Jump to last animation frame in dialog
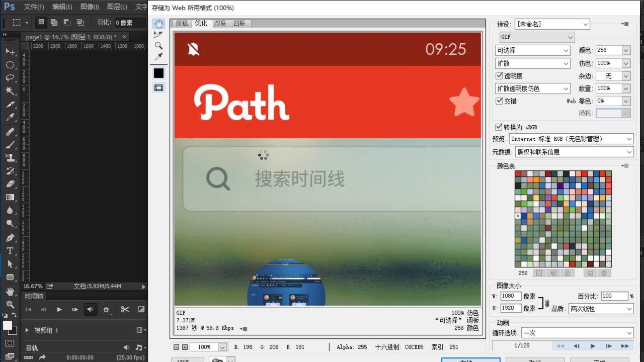 pos(625,346)
